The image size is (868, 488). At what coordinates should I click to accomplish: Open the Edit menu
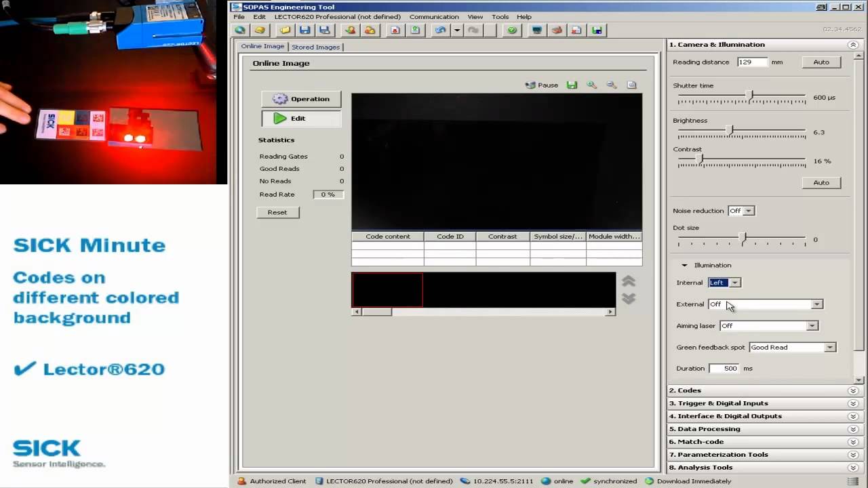click(260, 17)
